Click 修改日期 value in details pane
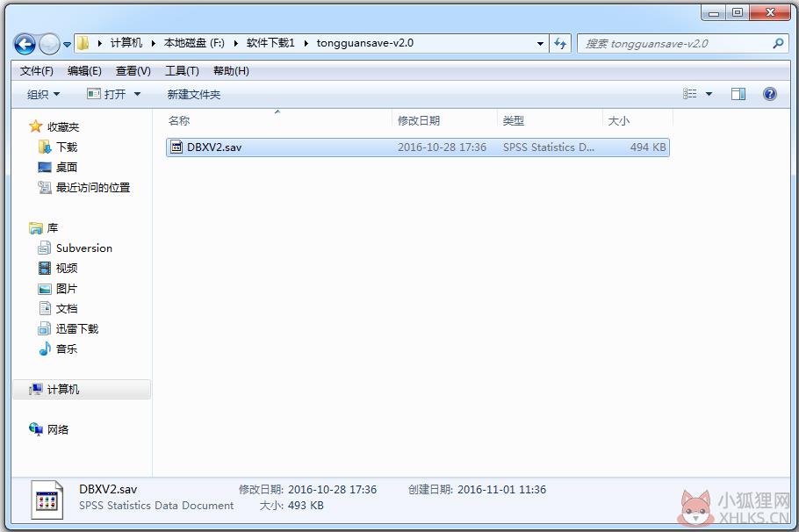This screenshot has width=799, height=532. 332,490
